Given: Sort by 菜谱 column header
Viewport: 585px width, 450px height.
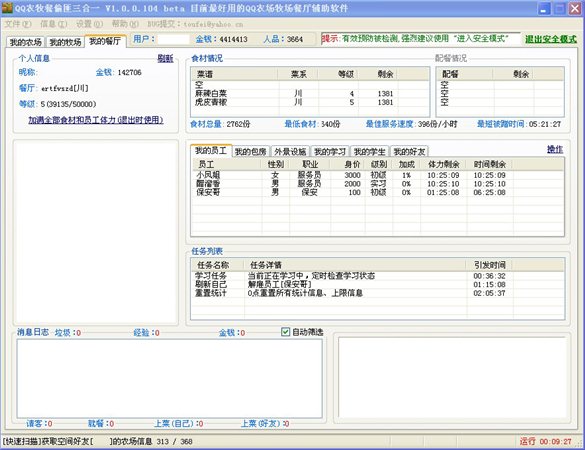Looking at the screenshot, I should tap(234, 74).
